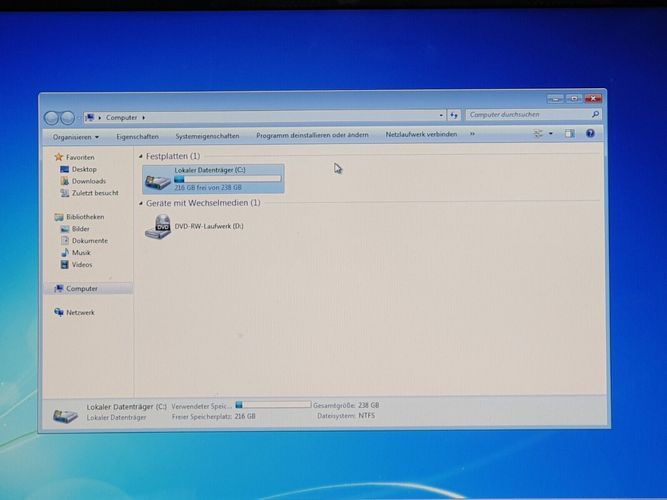Click the Desktop icon in sidebar
This screenshot has width=667, height=500.
(65, 169)
